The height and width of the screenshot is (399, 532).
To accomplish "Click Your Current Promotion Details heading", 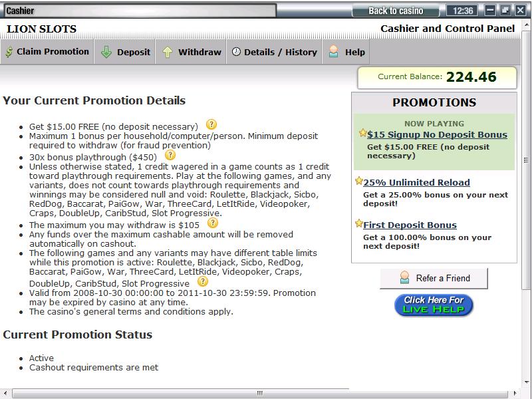I will [x=94, y=101].
